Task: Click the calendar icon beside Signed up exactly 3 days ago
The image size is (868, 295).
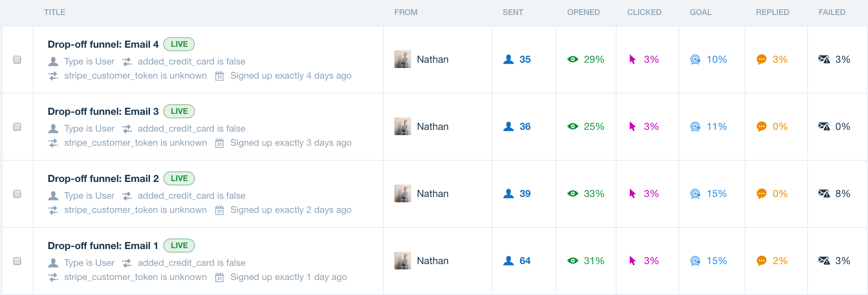Action: point(219,143)
